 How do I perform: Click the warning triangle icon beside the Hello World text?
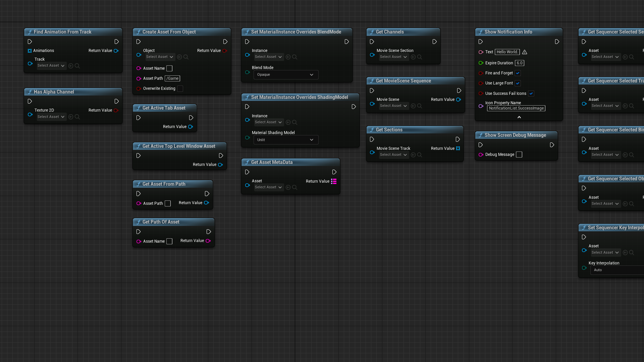coord(525,52)
